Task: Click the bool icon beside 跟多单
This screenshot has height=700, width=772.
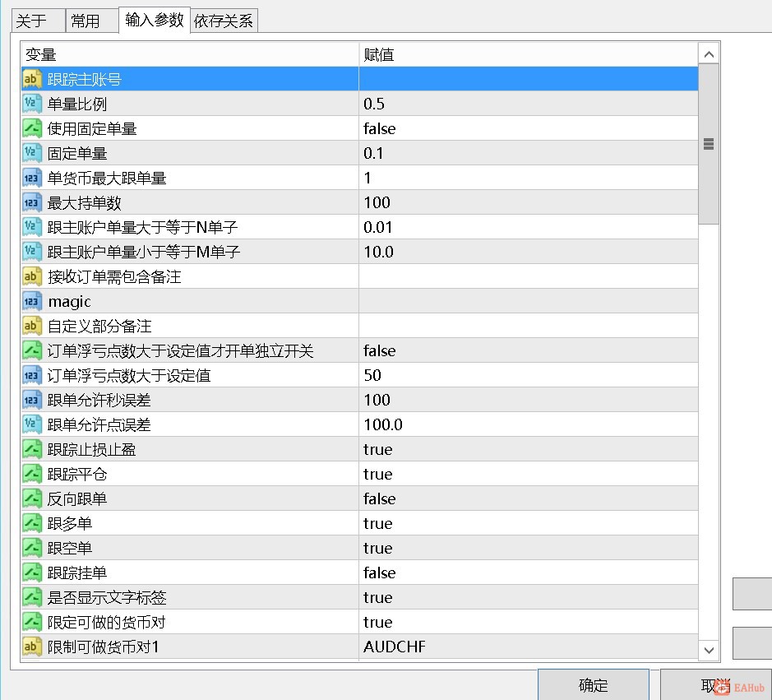Action: point(32,522)
